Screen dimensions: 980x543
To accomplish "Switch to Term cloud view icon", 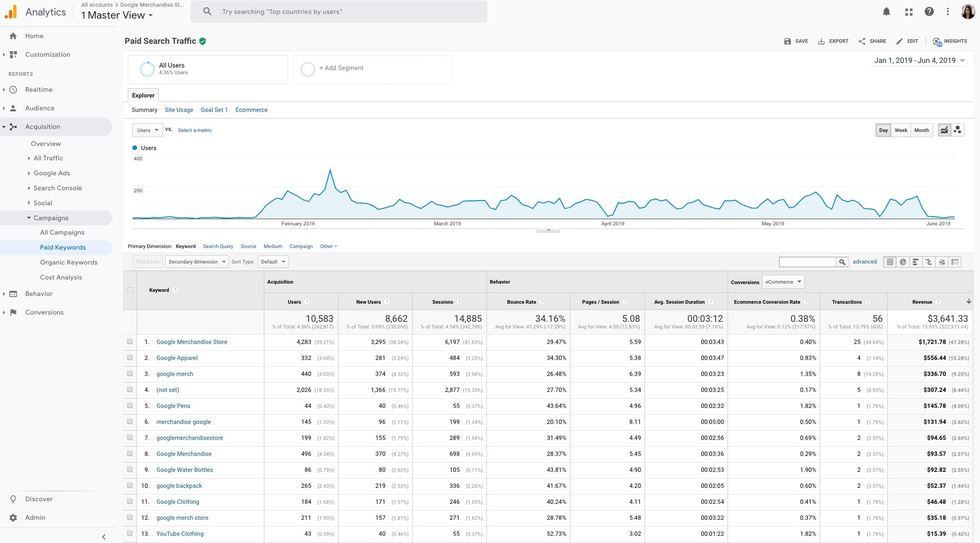I will (x=942, y=262).
